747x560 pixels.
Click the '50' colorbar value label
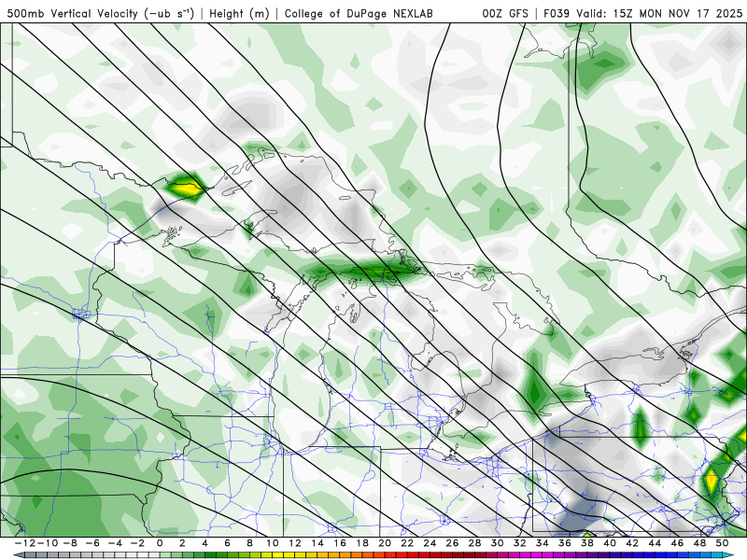coord(722,543)
